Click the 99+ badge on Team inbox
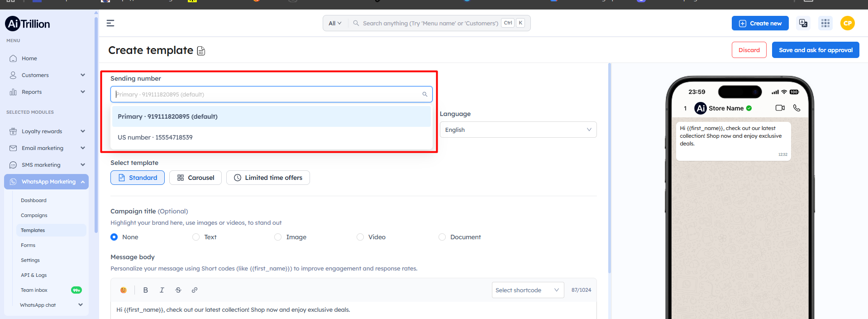868x319 pixels. 76,290
